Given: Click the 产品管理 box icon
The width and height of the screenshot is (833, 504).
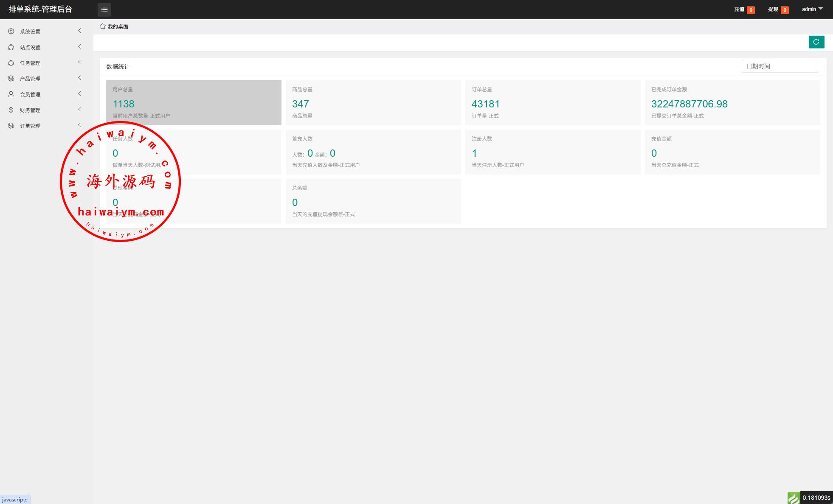Looking at the screenshot, I should tap(11, 79).
